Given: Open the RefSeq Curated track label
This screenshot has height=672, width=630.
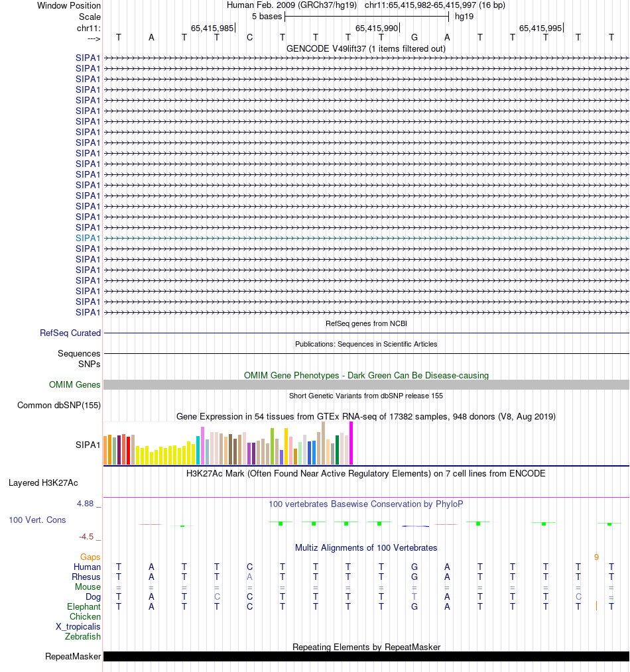Looking at the screenshot, I should pos(70,333).
